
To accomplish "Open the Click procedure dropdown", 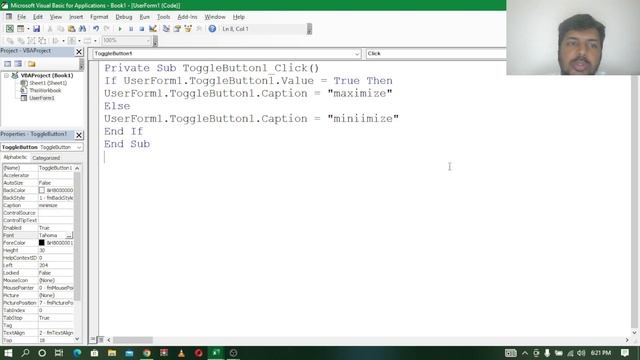I will click(436, 53).
